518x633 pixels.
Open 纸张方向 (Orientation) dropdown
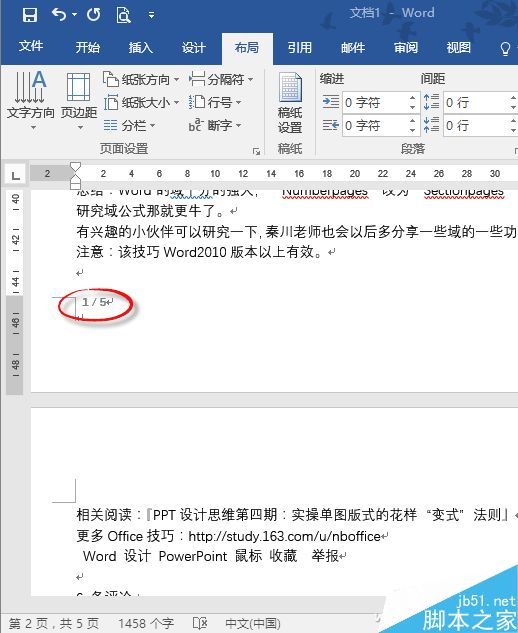click(141, 79)
